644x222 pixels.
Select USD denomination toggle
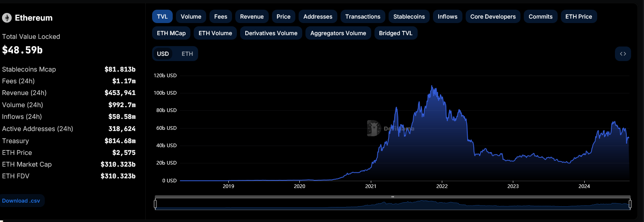tap(163, 54)
